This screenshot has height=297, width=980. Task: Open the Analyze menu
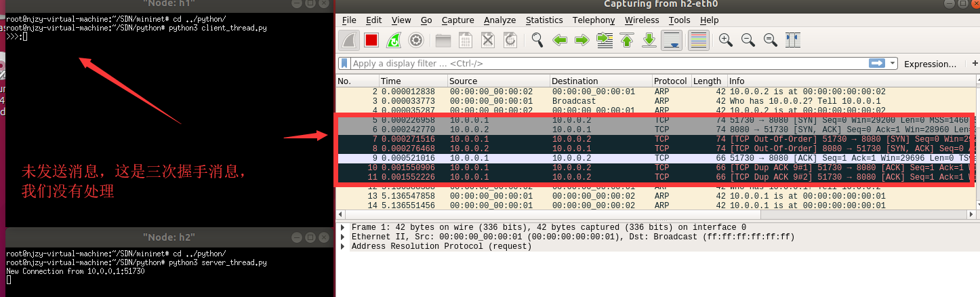[500, 20]
